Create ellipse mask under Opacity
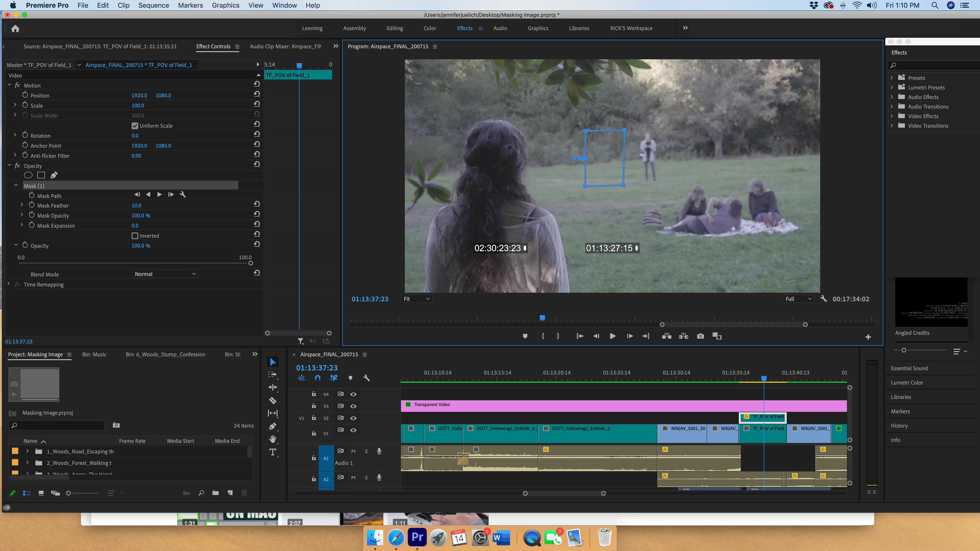Screen dimensions: 980x551 pos(28,175)
